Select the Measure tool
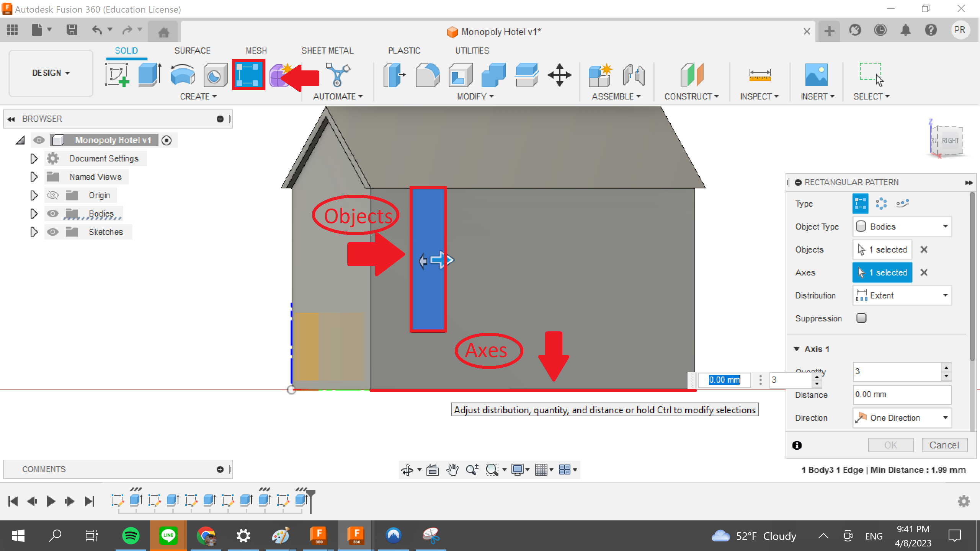980x551 pixels. coord(760,75)
